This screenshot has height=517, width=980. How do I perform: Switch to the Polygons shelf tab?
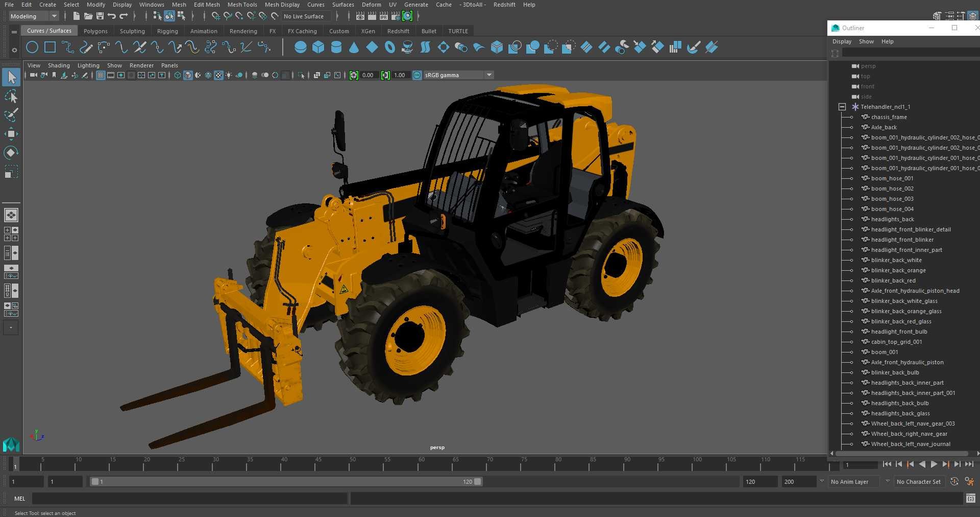(95, 31)
